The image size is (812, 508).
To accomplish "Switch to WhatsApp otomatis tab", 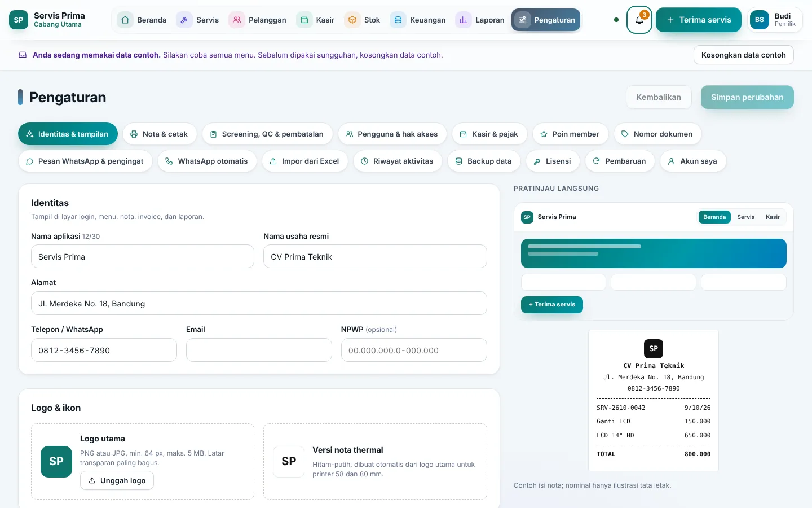I will point(207,161).
